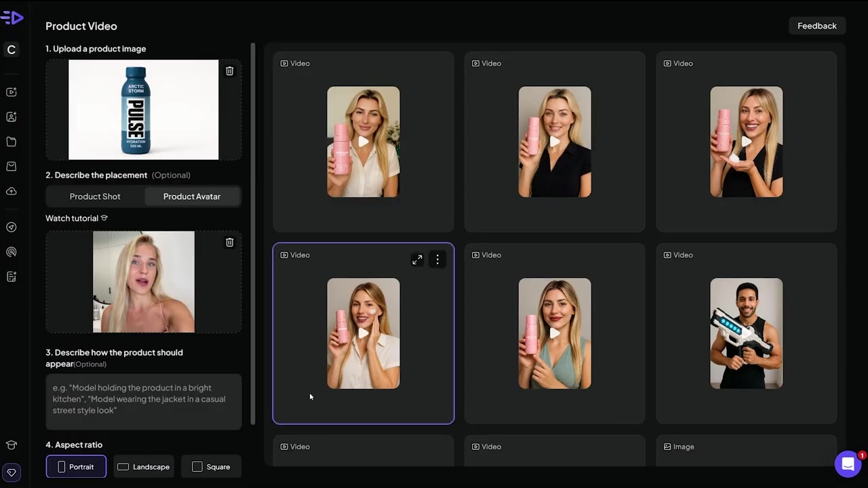
Task: Select the Square aspect ratio
Action: point(212,466)
